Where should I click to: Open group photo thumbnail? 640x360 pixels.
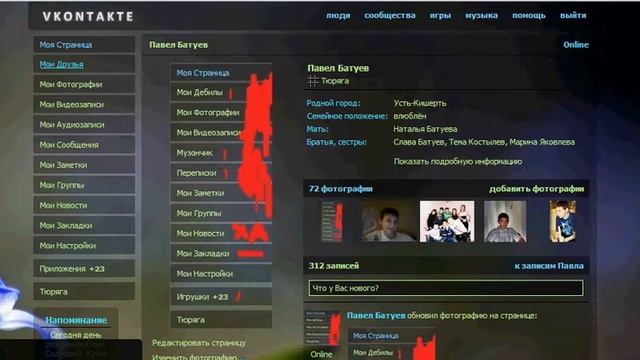(447, 222)
